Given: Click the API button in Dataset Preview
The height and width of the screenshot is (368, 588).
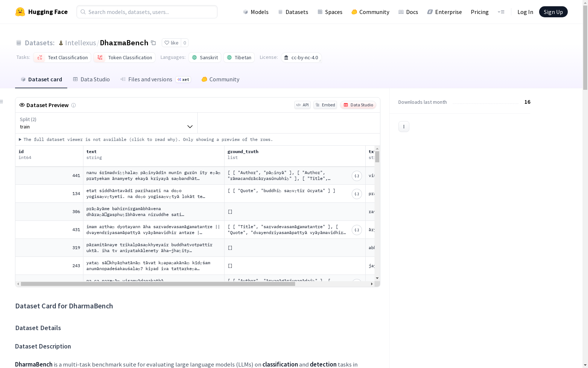Looking at the screenshot, I should [302, 105].
